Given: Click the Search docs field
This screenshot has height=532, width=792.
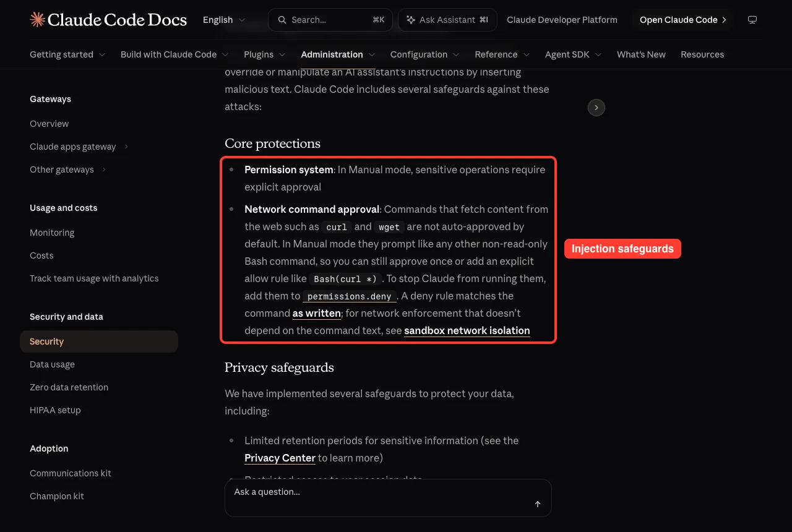Looking at the screenshot, I should point(330,20).
